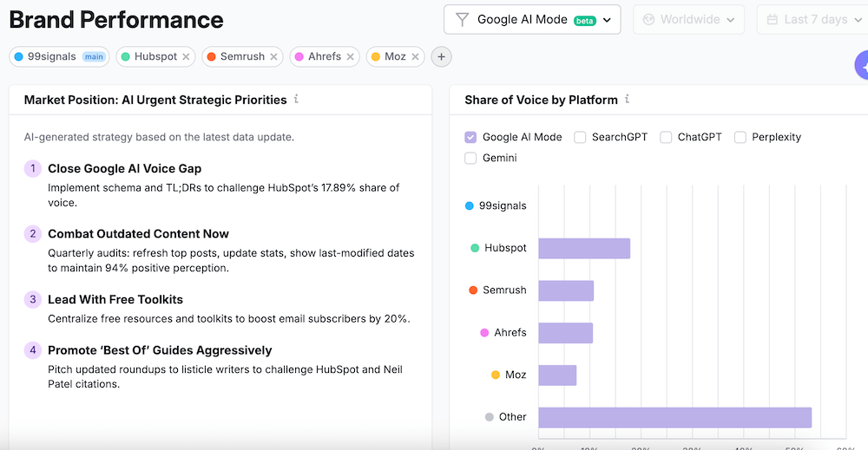Enable the Gemini checkbox
The height and width of the screenshot is (450, 868).
coord(470,158)
